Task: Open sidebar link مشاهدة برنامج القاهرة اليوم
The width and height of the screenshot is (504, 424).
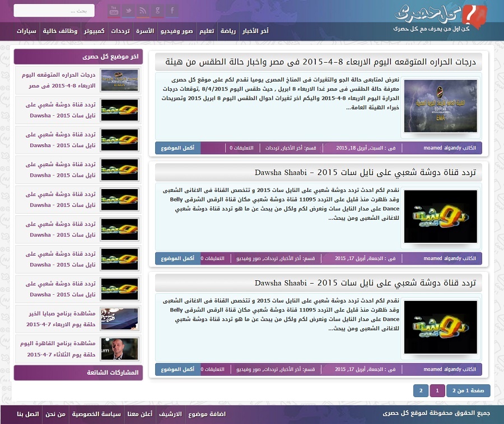Action: tap(58, 348)
